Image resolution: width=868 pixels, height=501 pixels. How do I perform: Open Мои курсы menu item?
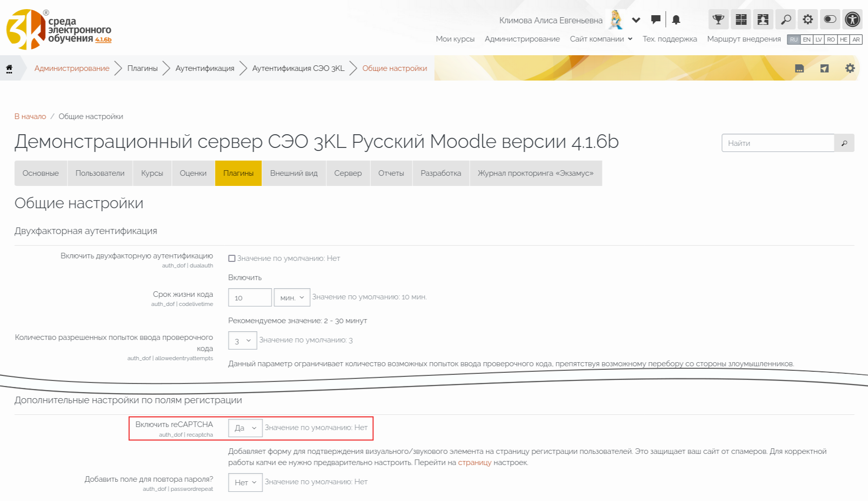455,39
